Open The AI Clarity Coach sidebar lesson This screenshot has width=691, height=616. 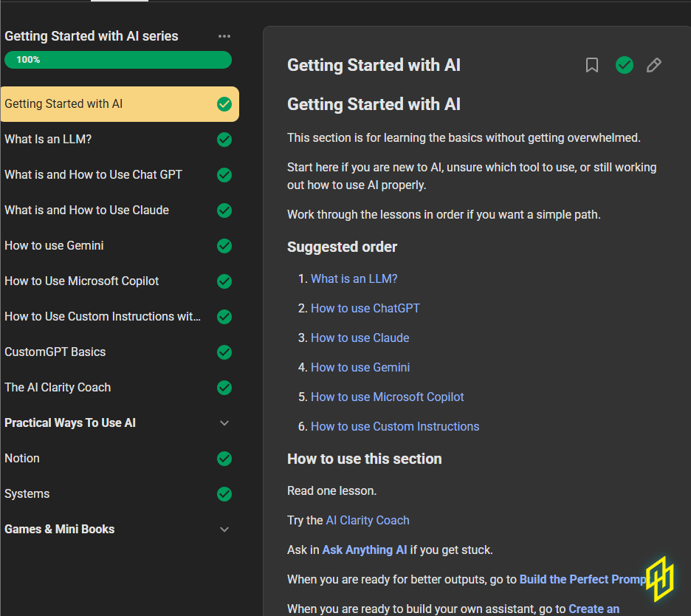[58, 388]
